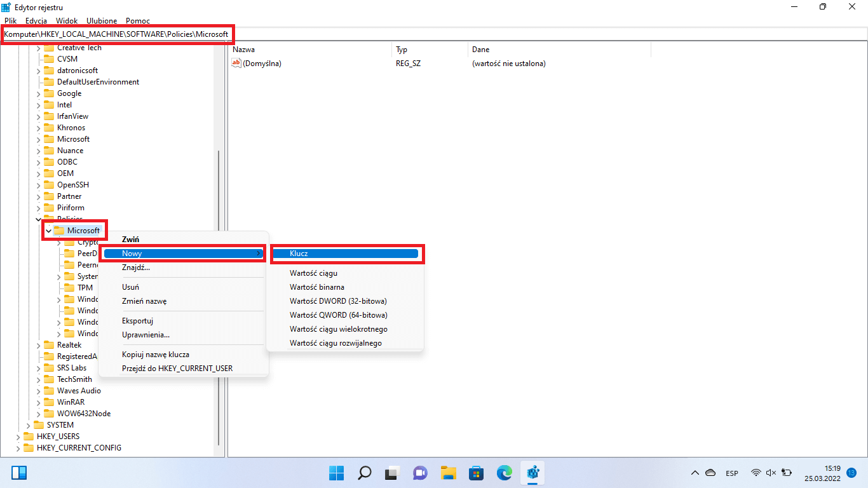This screenshot has width=868, height=488.
Task: Open the Pomoc menu
Action: pos(138,21)
